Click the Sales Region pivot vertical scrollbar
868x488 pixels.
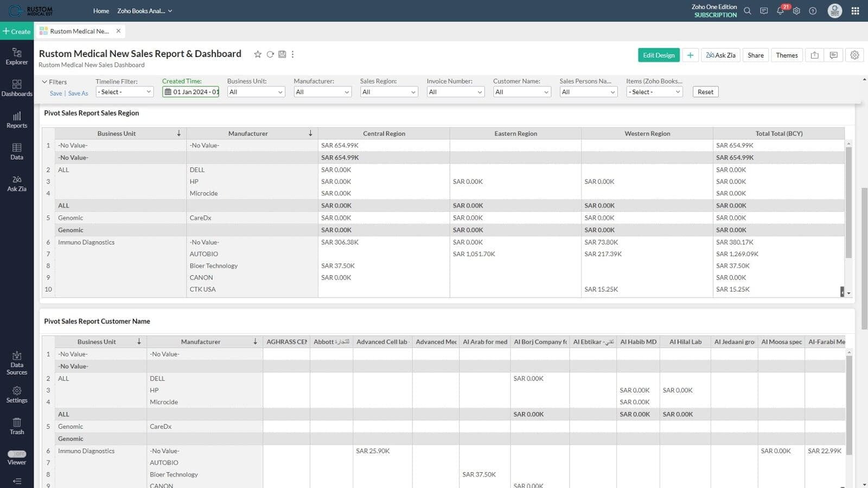[x=848, y=202]
